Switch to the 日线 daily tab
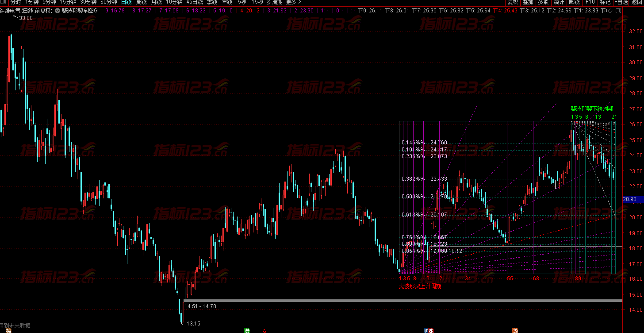 (x=126, y=2)
